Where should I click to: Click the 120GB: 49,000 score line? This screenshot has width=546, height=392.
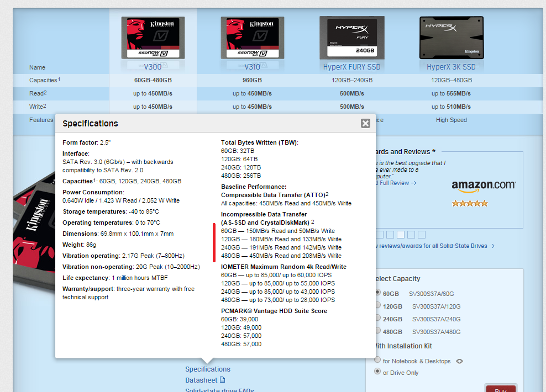point(242,327)
